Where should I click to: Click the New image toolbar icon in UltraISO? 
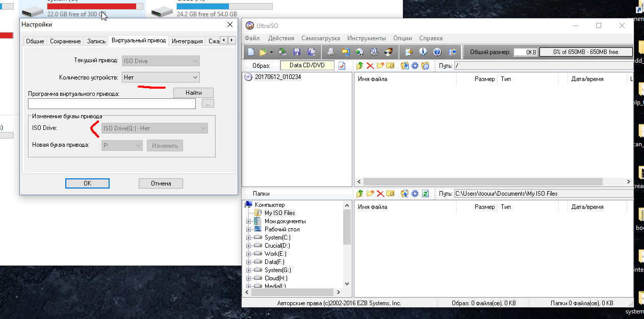click(x=250, y=52)
